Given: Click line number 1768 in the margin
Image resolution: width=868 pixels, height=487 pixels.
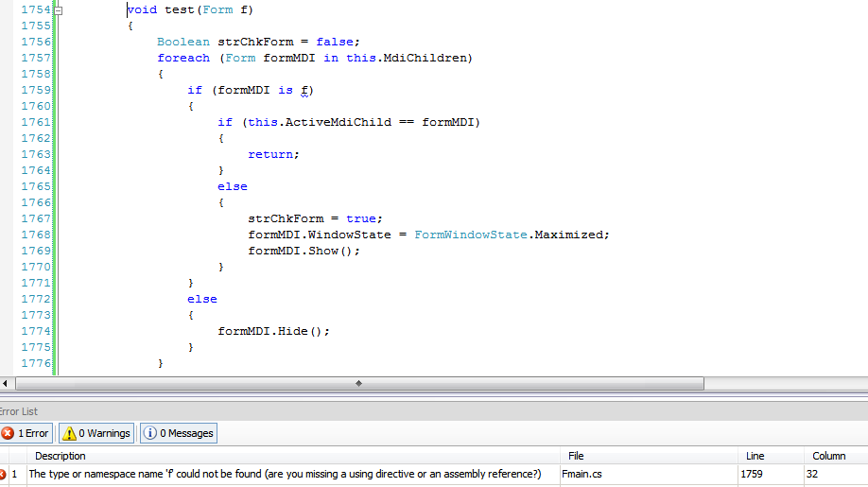Looking at the screenshot, I should tap(36, 235).
